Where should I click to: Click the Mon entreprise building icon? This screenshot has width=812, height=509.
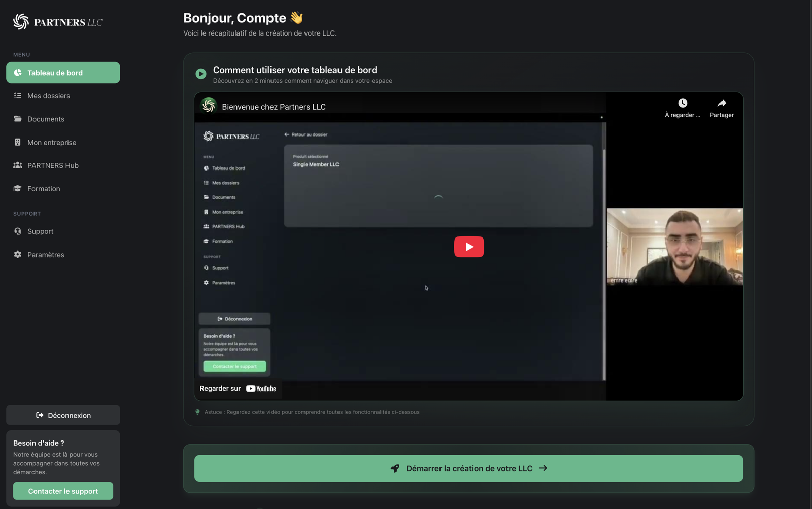(18, 142)
